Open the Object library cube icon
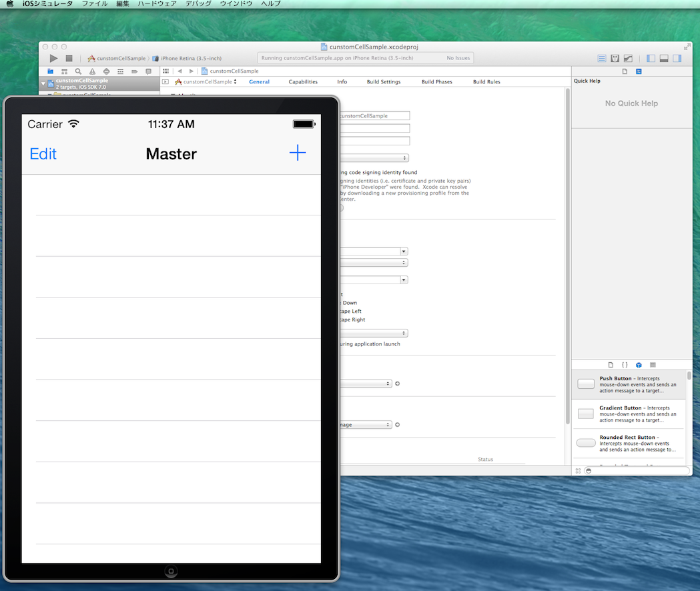 click(639, 365)
